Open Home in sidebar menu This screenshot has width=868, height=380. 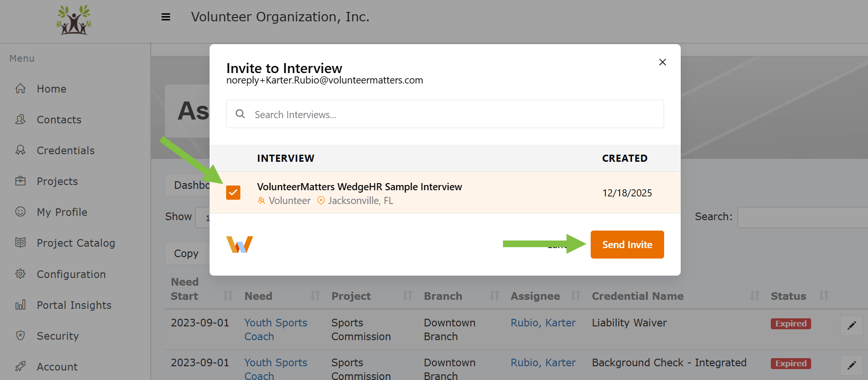tap(52, 89)
